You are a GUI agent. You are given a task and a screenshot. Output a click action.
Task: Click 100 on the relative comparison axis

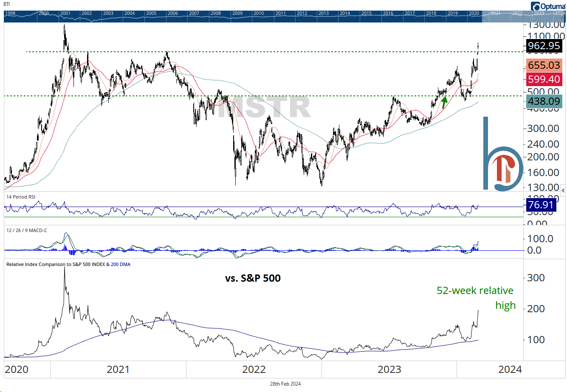[536, 340]
